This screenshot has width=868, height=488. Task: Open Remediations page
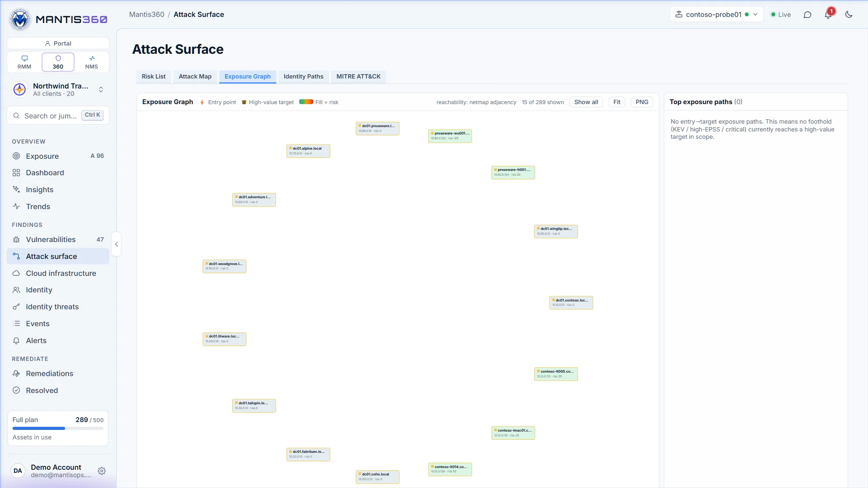(58, 373)
